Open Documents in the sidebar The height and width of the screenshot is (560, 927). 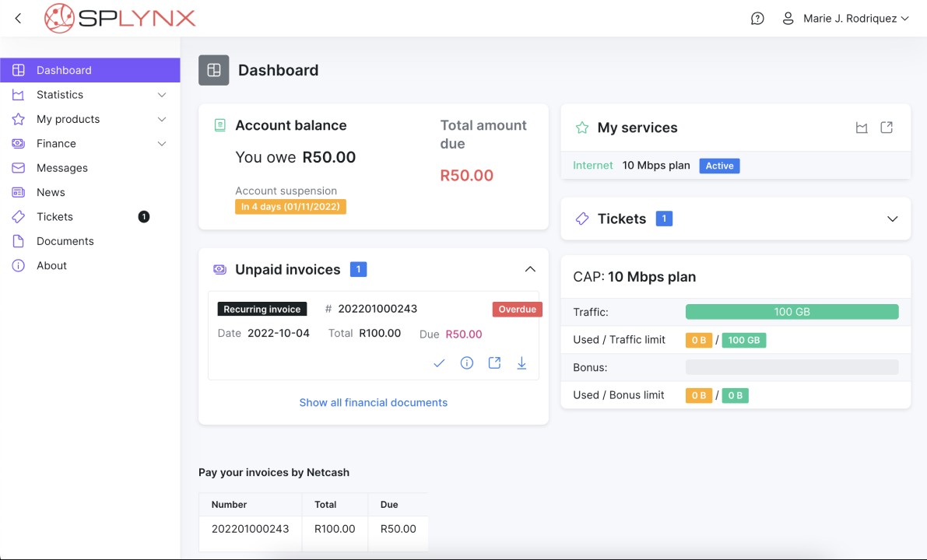[x=65, y=241]
